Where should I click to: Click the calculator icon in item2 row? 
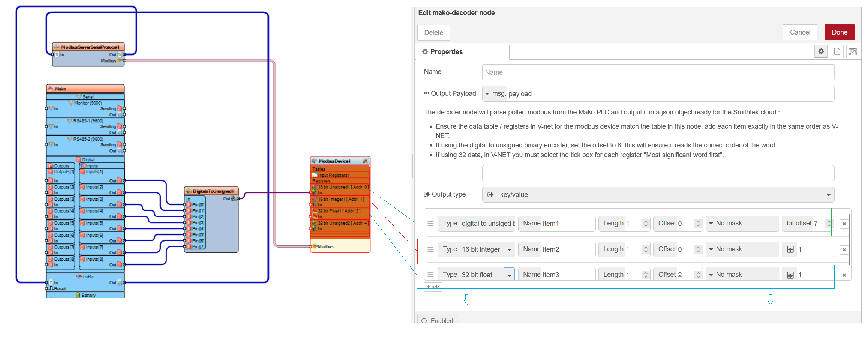790,249
